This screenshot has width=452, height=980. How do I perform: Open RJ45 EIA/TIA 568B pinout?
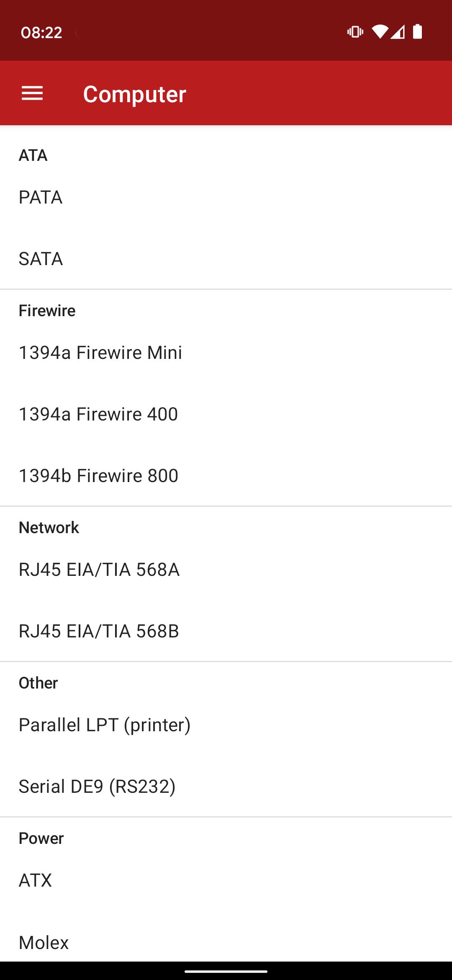coord(226,631)
